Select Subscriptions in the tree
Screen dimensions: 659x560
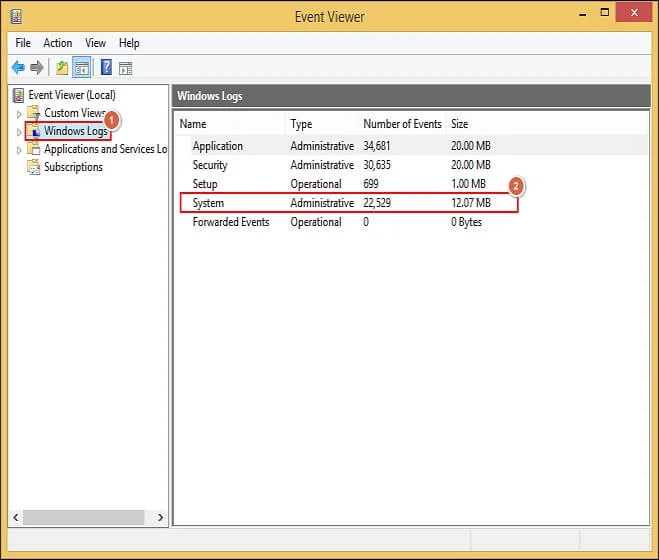74,167
